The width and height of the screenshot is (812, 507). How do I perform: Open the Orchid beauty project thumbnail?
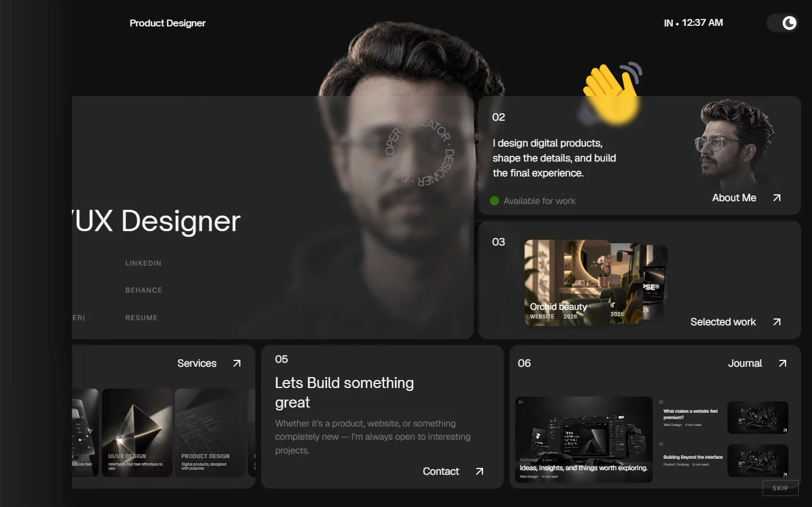567,282
